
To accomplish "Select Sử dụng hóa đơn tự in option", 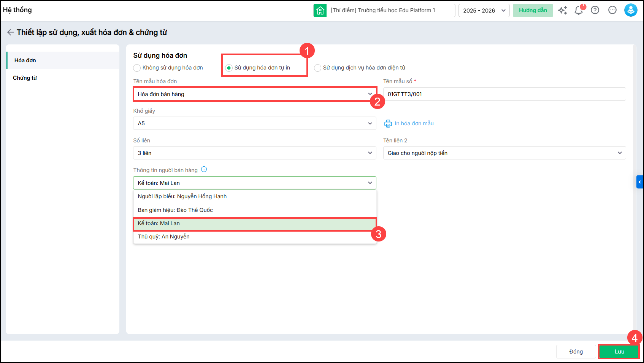I will (x=229, y=68).
